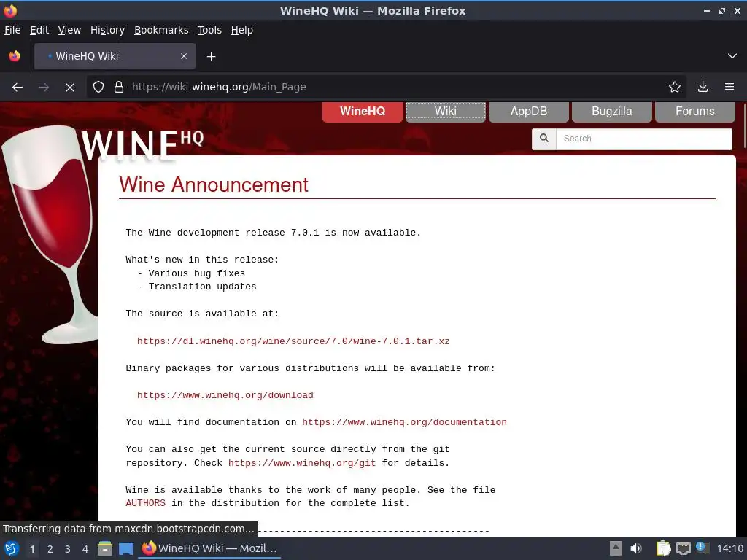Viewport: 747px width, 560px height.
Task: Switch to workspace 2
Action: [50, 549]
